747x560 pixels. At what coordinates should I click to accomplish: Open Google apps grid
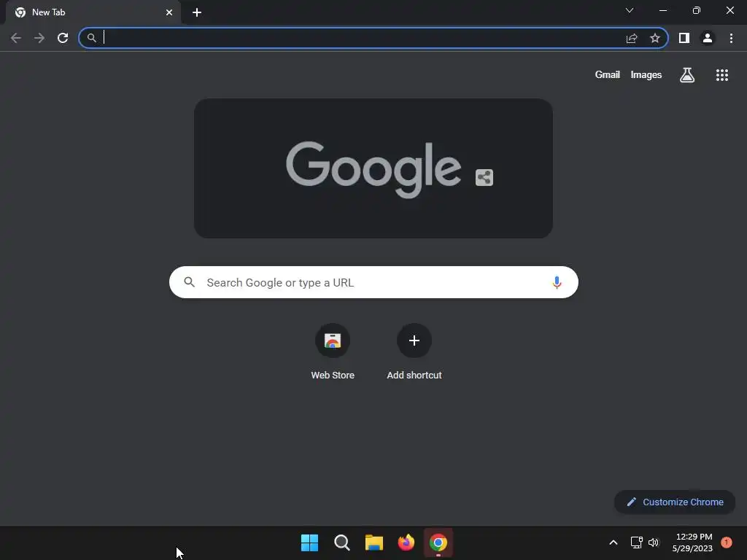722,75
